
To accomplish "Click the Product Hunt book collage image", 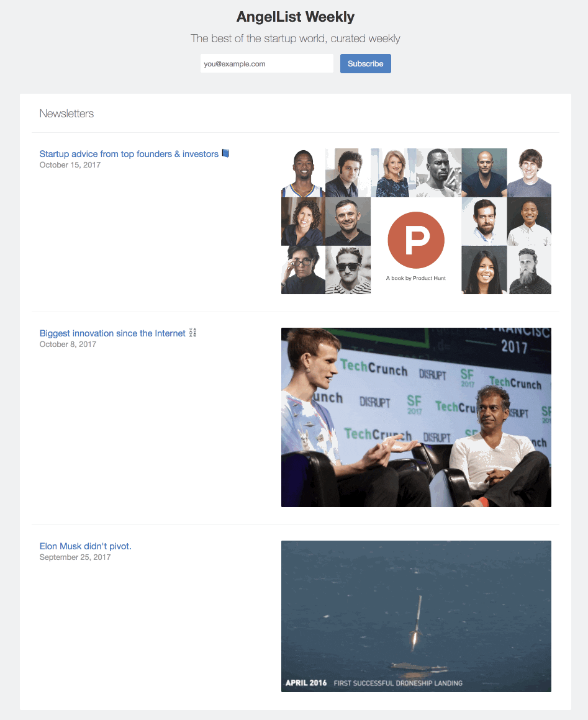I will coord(416,221).
